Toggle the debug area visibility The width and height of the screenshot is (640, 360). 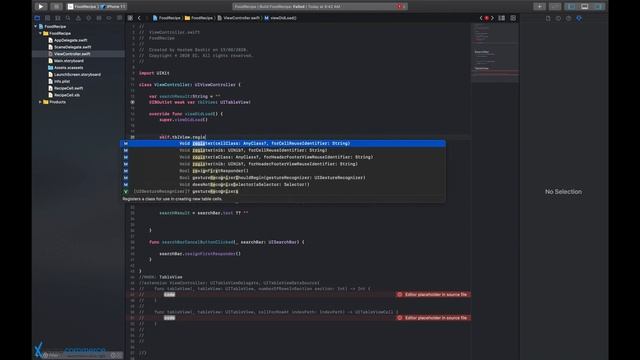[585, 7]
